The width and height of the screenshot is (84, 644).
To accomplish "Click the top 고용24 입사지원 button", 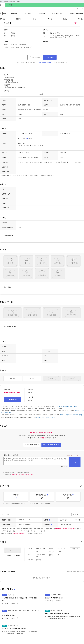I will point(50,57).
